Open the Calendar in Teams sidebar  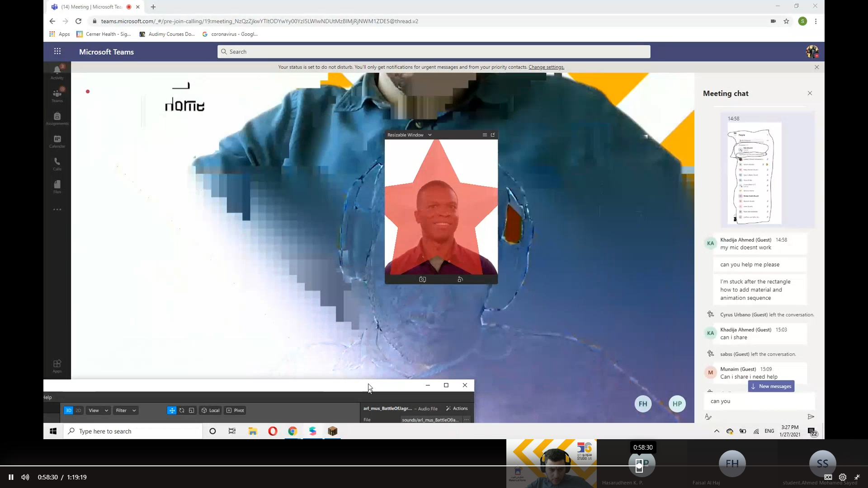[57, 141]
